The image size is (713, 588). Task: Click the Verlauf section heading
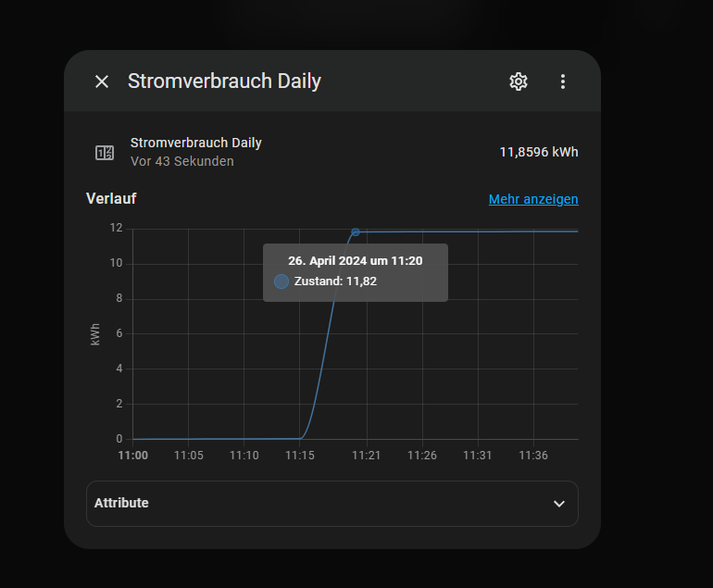[111, 198]
